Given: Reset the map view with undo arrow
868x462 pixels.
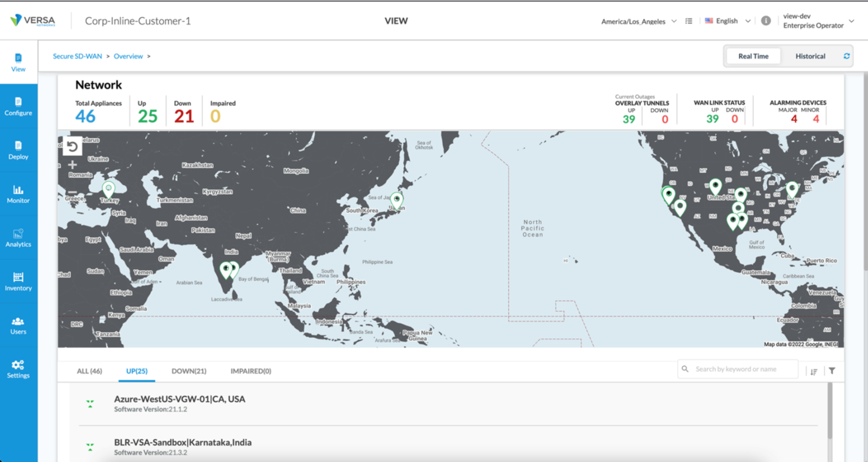Looking at the screenshot, I should (x=73, y=147).
